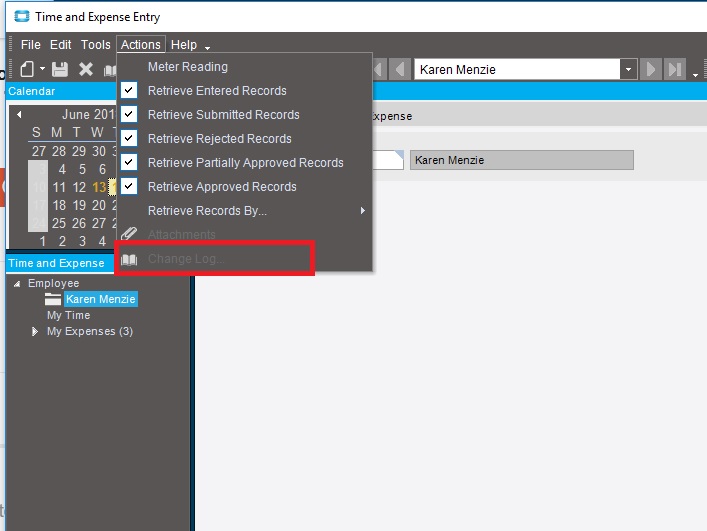The width and height of the screenshot is (707, 531).
Task: Click the Time and Expense panel header
Action: tap(60, 263)
